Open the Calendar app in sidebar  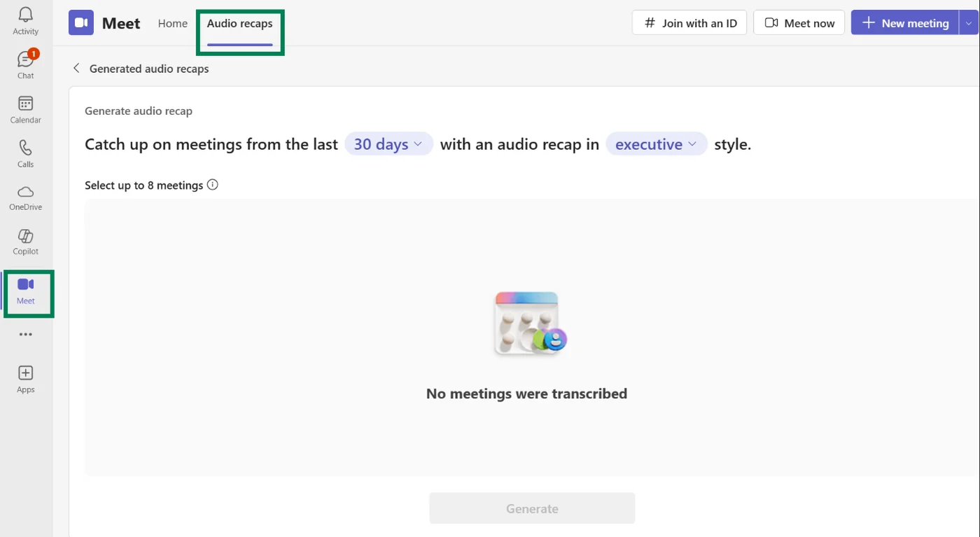25,110
